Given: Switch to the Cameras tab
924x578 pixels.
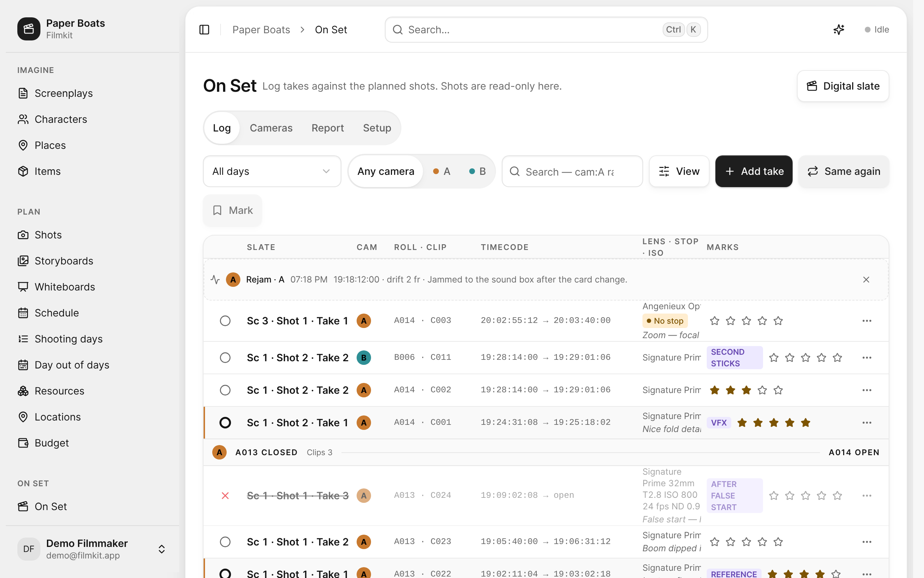Looking at the screenshot, I should coord(271,128).
